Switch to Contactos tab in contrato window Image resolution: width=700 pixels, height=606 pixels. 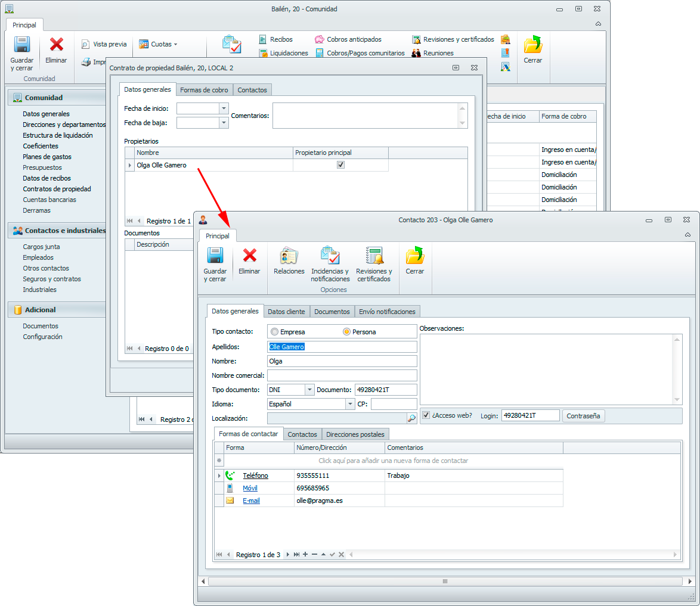point(252,90)
